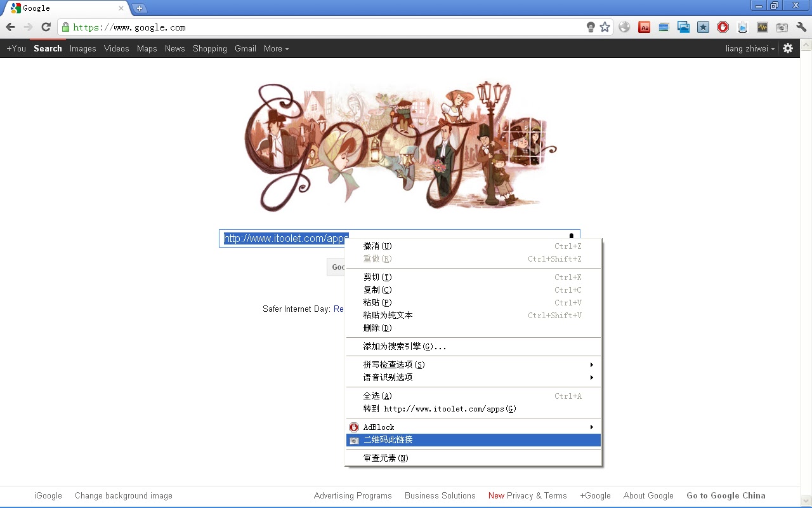The height and width of the screenshot is (508, 812).
Task: Choose 审查元素 from context menu
Action: pos(473,458)
